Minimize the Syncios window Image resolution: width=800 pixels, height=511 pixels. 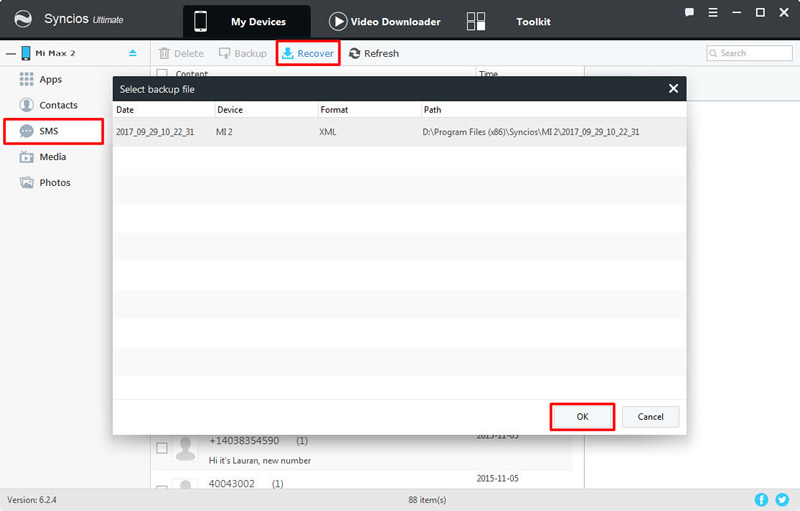pyautogui.click(x=736, y=12)
